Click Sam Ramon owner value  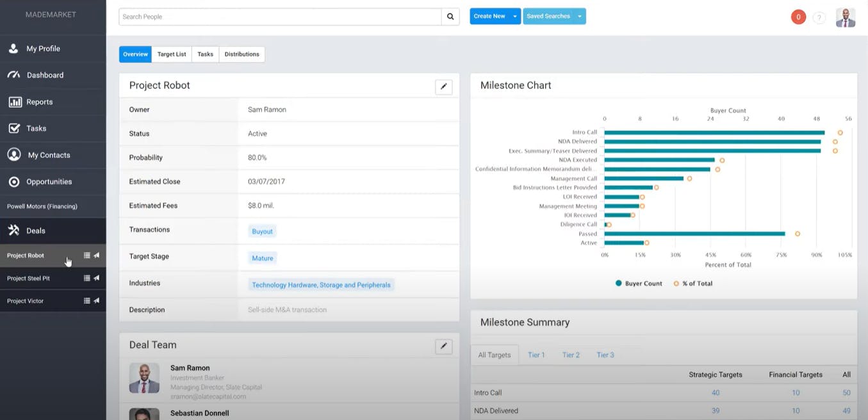[x=267, y=109]
